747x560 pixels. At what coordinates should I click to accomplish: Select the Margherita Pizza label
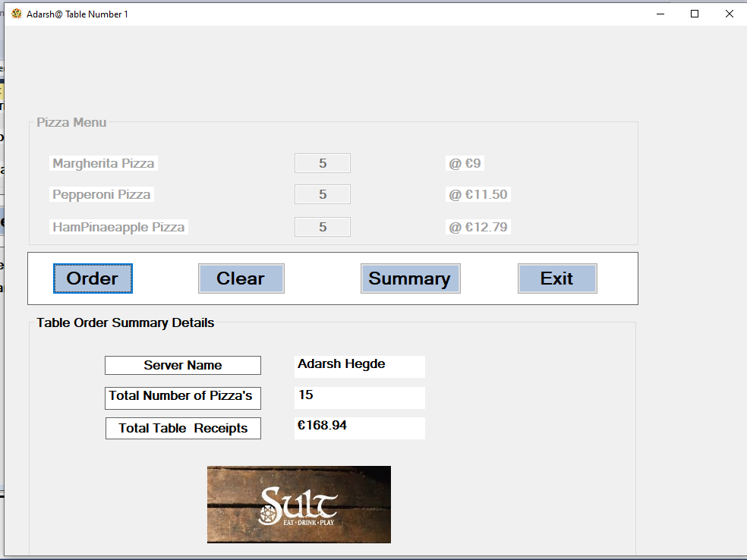click(x=102, y=162)
